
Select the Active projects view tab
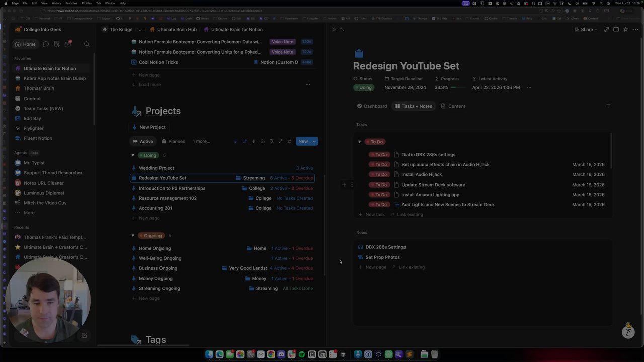coord(143,141)
